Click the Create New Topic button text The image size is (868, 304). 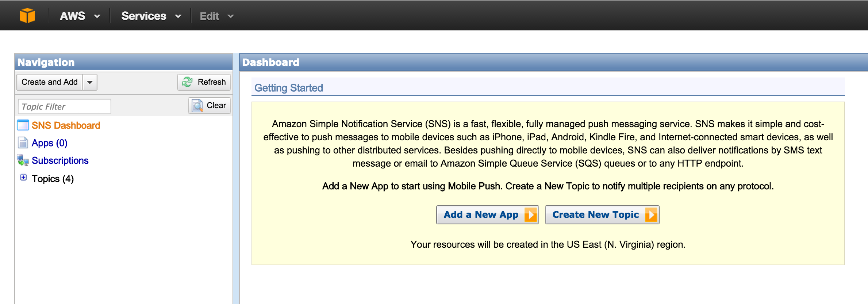595,215
